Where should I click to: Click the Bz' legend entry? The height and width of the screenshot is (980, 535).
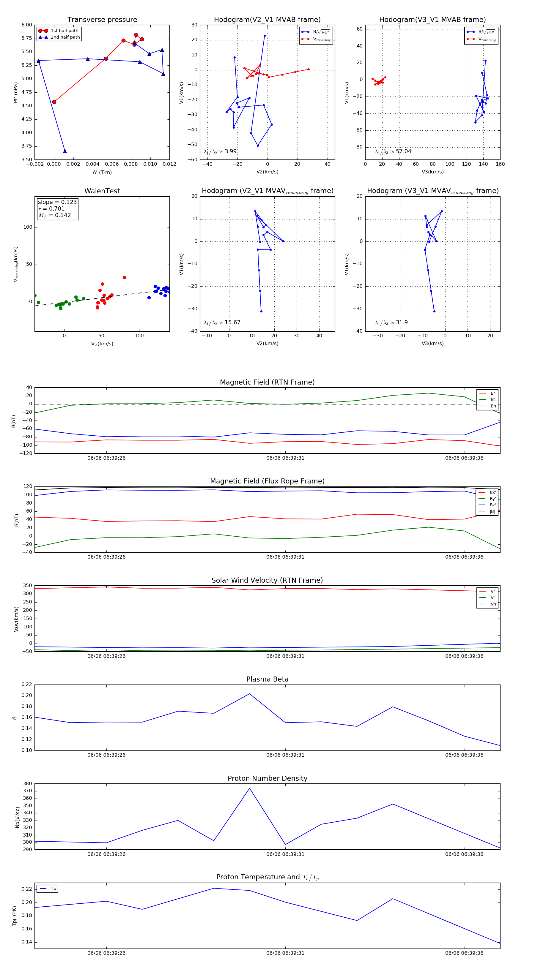pyautogui.click(x=487, y=505)
